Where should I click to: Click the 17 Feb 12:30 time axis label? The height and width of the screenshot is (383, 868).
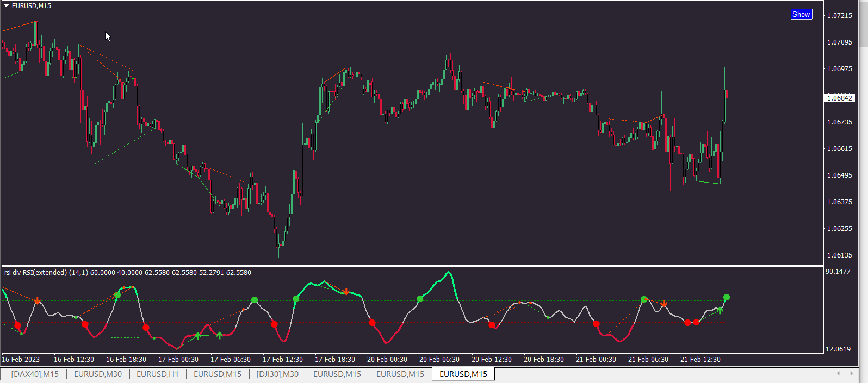pyautogui.click(x=283, y=360)
